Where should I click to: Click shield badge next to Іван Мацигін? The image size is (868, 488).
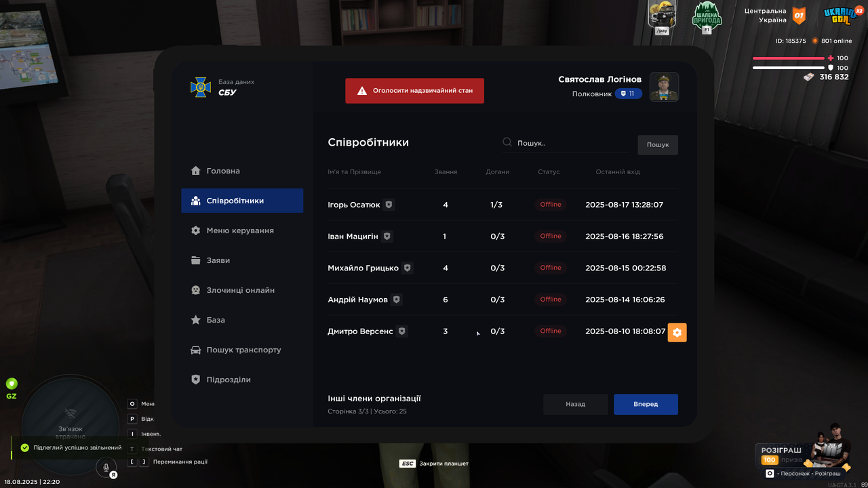pos(387,237)
